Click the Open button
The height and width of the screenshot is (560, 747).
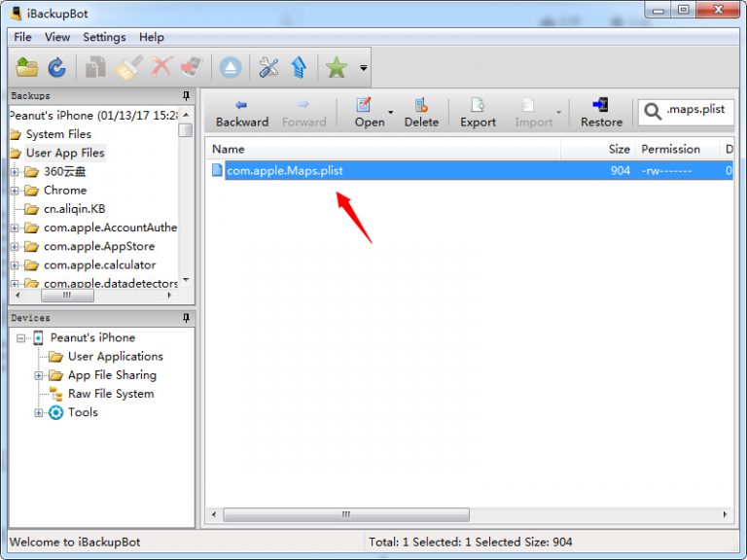coord(370,114)
